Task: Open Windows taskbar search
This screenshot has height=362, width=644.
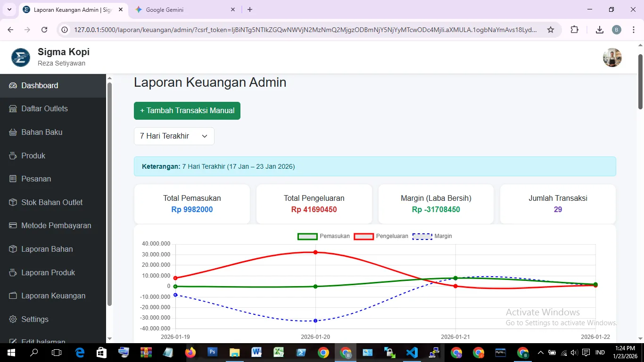Action: [34, 353]
